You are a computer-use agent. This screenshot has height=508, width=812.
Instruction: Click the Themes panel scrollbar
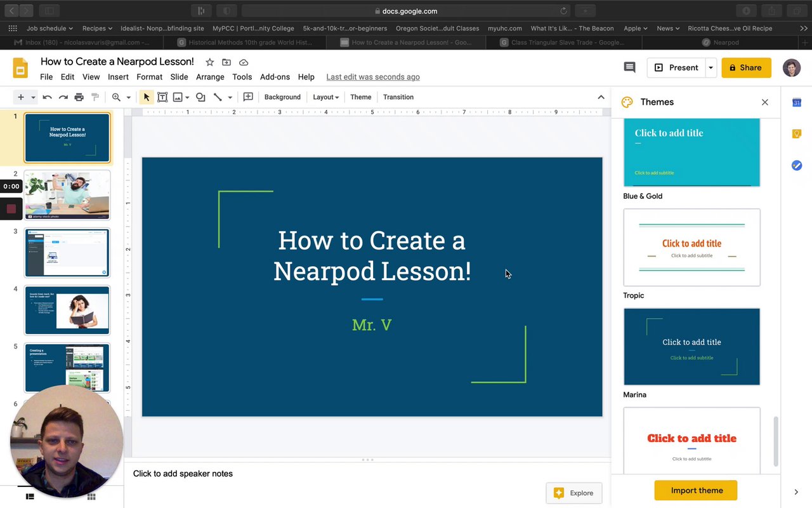[x=775, y=441]
